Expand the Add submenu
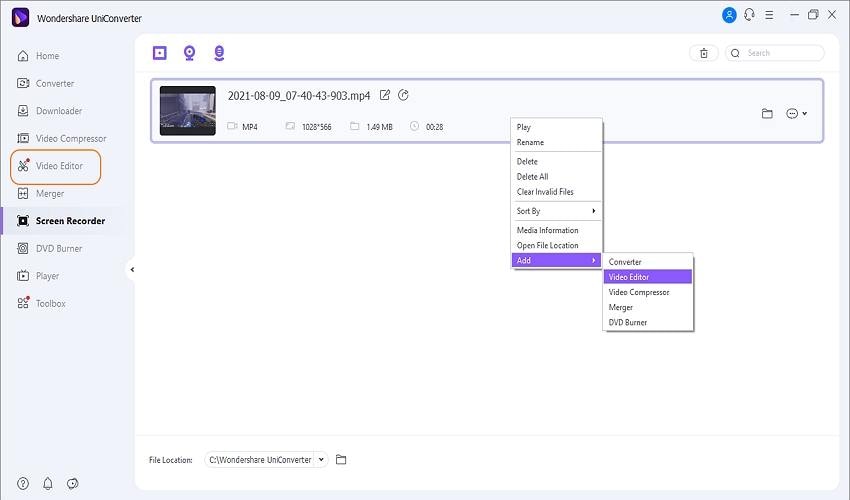 pyautogui.click(x=557, y=261)
